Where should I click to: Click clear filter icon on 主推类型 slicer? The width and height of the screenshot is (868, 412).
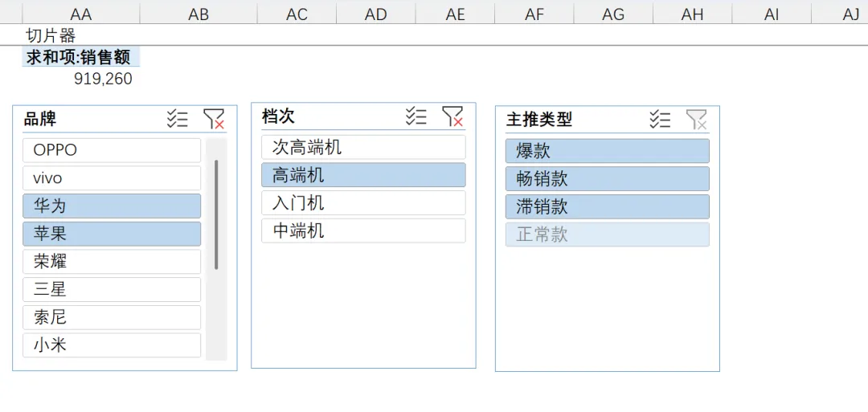[696, 120]
